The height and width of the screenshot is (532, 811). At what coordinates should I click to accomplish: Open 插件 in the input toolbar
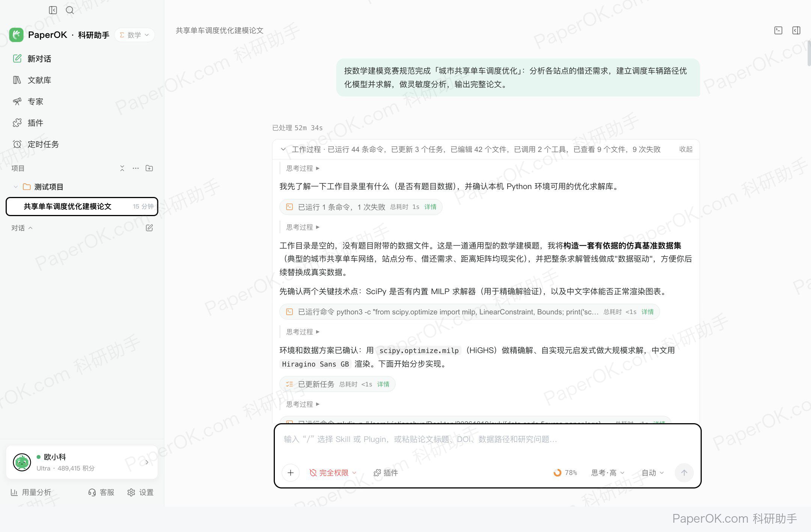tap(386, 473)
